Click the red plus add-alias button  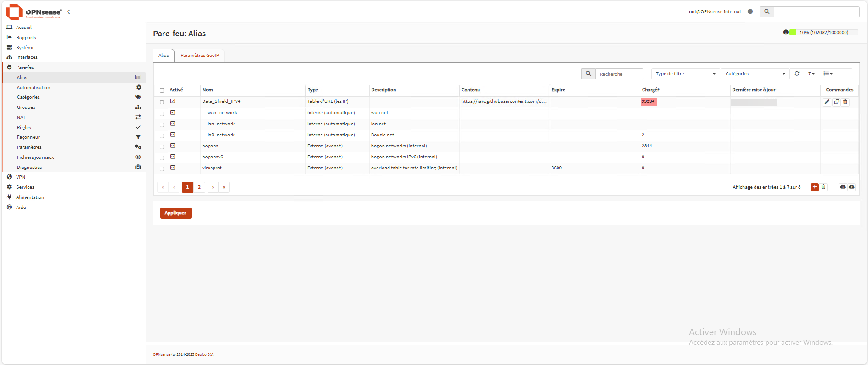tap(814, 187)
